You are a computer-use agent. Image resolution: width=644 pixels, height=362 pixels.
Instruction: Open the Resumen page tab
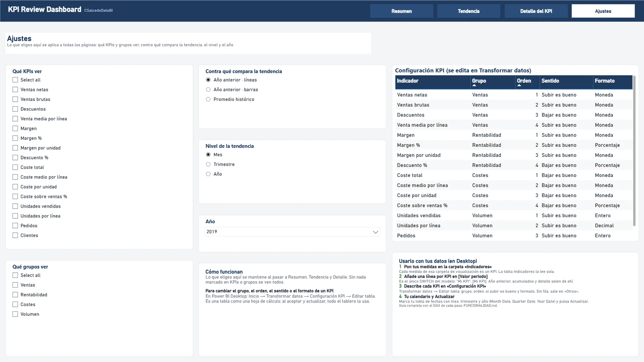(x=402, y=11)
